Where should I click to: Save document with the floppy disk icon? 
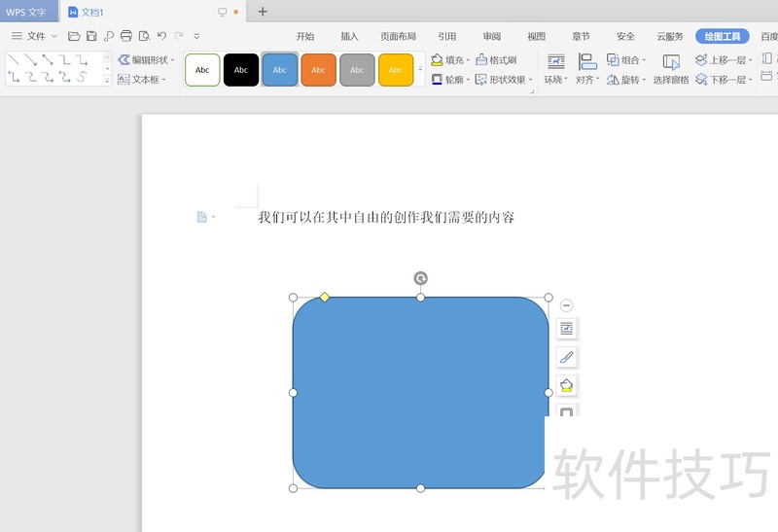pyautogui.click(x=91, y=36)
